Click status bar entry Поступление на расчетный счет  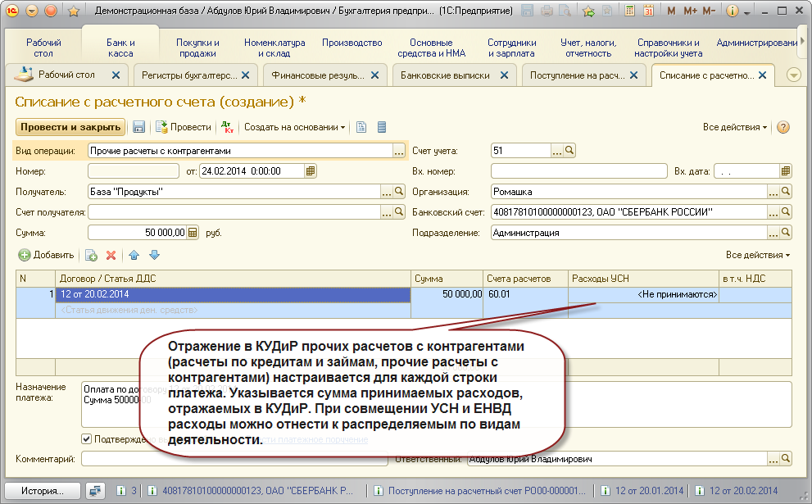[x=481, y=491]
